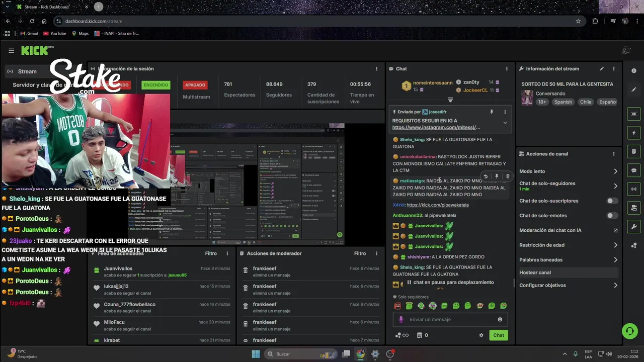Reload the browser page
644x362 pixels.
click(32, 21)
